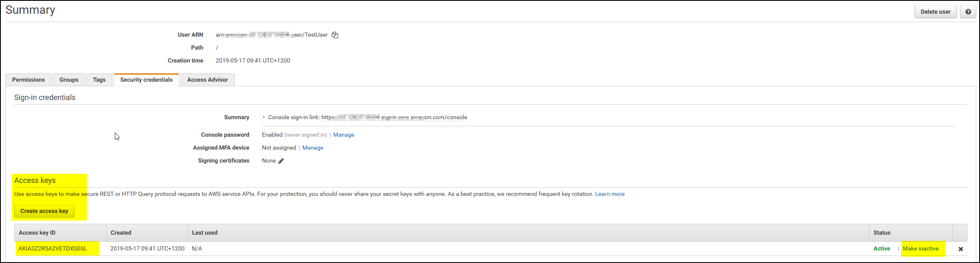Make the access key inactive
980x263 pixels.
[921, 248]
